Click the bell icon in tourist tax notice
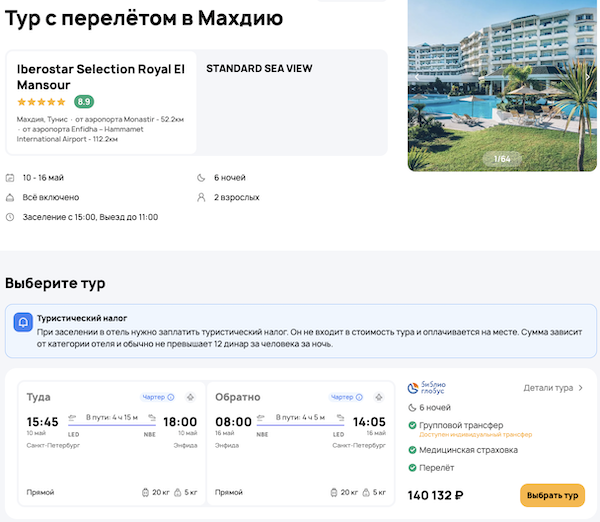Viewport: 600px width, 522px height. point(22,323)
